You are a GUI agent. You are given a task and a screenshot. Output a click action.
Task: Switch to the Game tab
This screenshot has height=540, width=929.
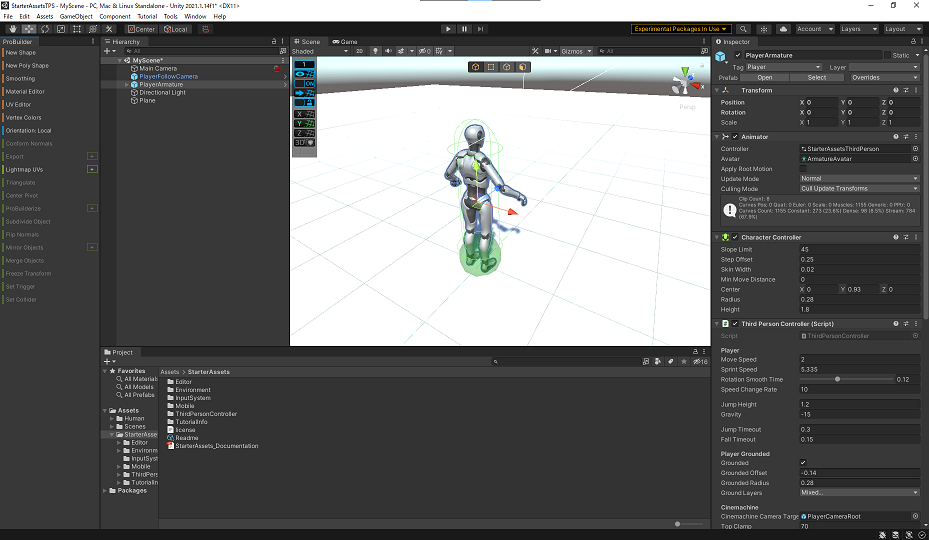pos(346,42)
